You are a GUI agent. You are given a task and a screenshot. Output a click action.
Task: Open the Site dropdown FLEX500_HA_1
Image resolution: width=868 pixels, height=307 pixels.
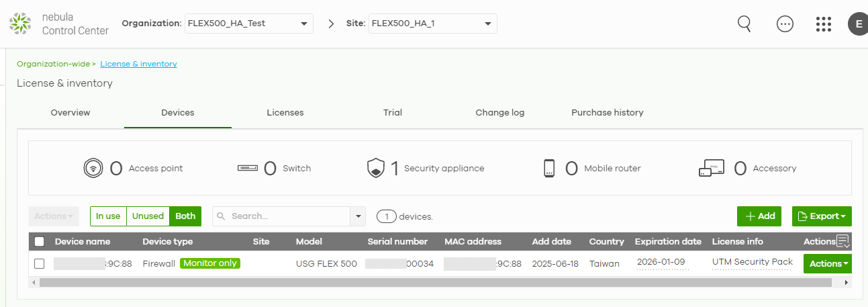432,24
